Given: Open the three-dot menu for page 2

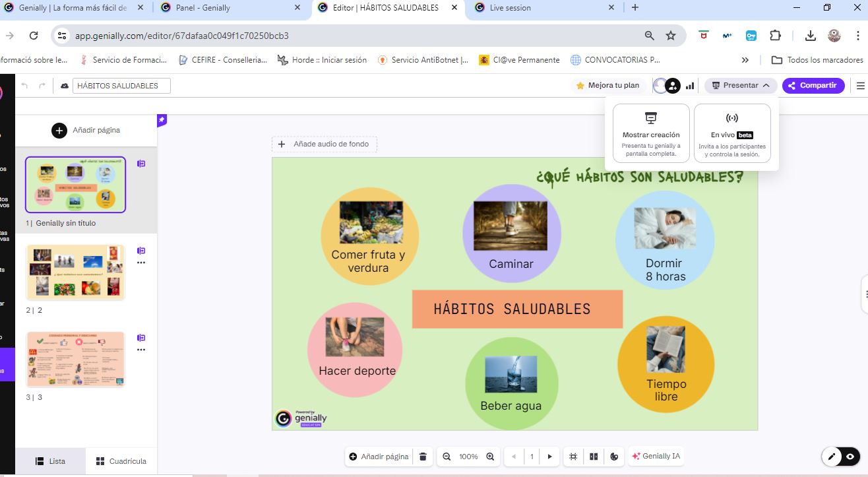Looking at the screenshot, I should click(141, 263).
